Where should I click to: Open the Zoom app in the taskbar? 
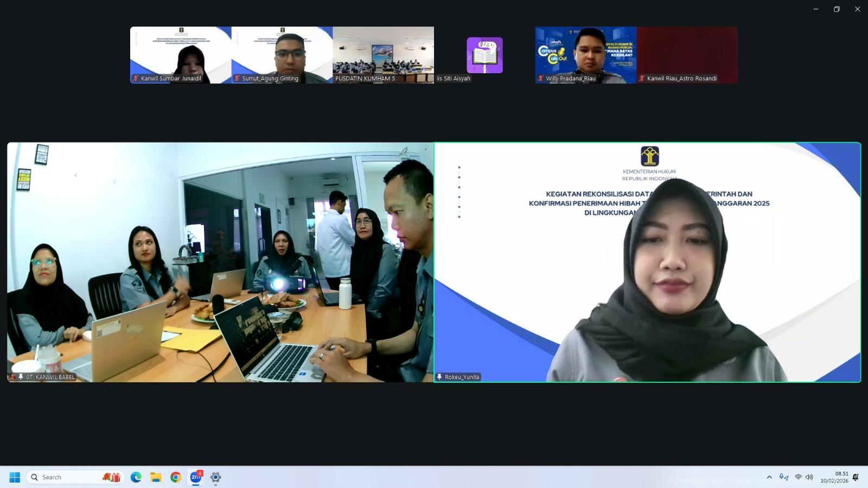pyautogui.click(x=195, y=477)
